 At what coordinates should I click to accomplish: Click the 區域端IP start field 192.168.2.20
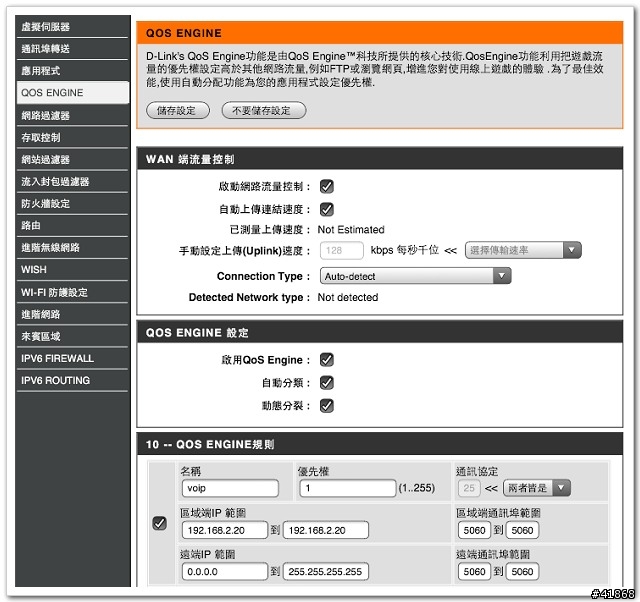224,530
